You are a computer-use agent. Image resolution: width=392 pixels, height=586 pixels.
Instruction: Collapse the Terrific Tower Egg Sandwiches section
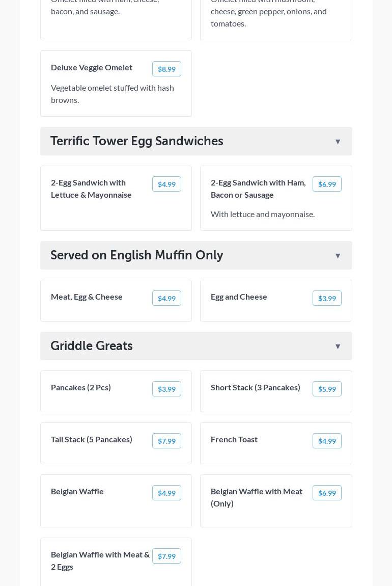click(338, 142)
